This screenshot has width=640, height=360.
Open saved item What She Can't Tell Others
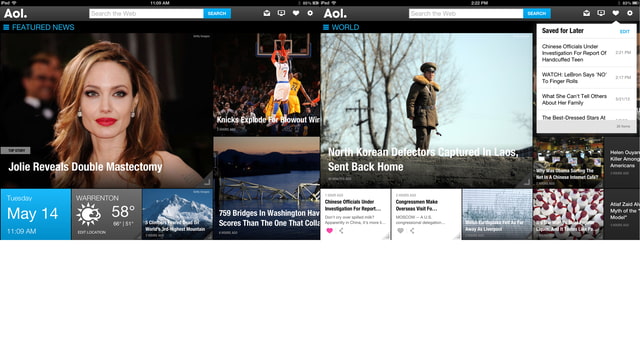pyautogui.click(x=586, y=99)
